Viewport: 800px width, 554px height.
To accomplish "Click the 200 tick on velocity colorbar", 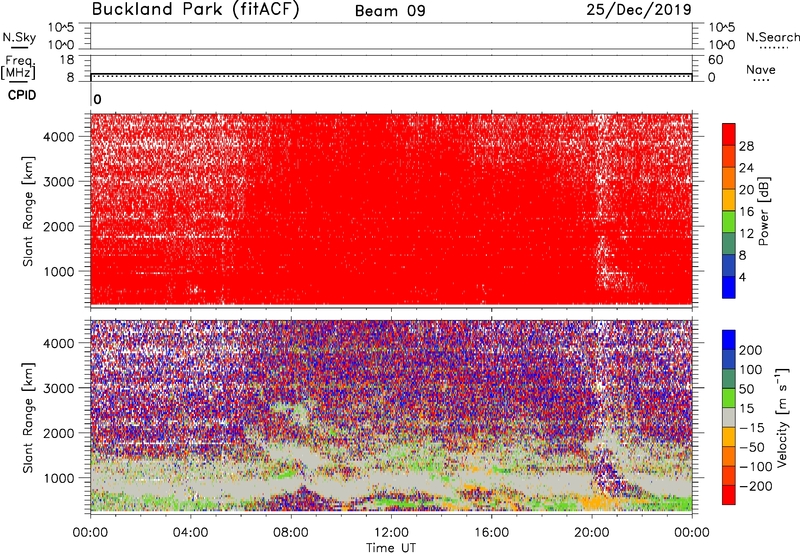I will [x=751, y=350].
